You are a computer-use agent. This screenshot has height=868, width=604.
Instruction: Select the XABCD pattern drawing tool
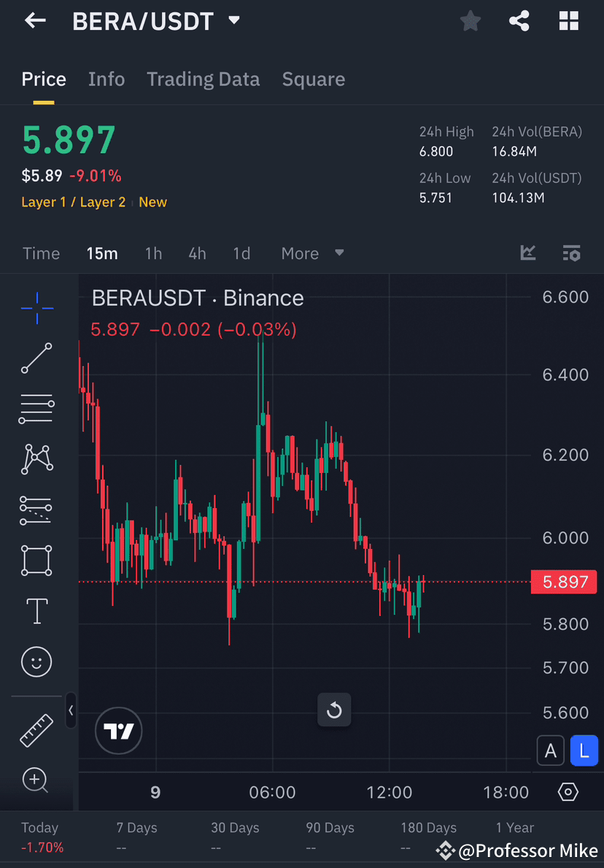pos(36,459)
